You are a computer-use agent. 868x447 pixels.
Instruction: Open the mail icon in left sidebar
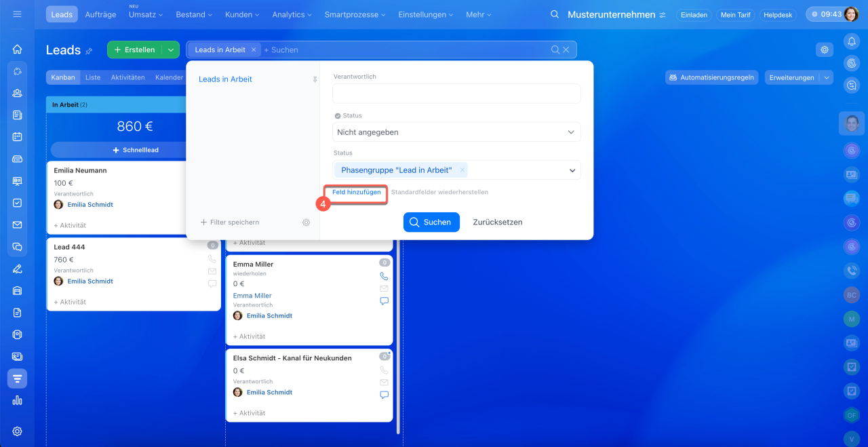coord(17,225)
